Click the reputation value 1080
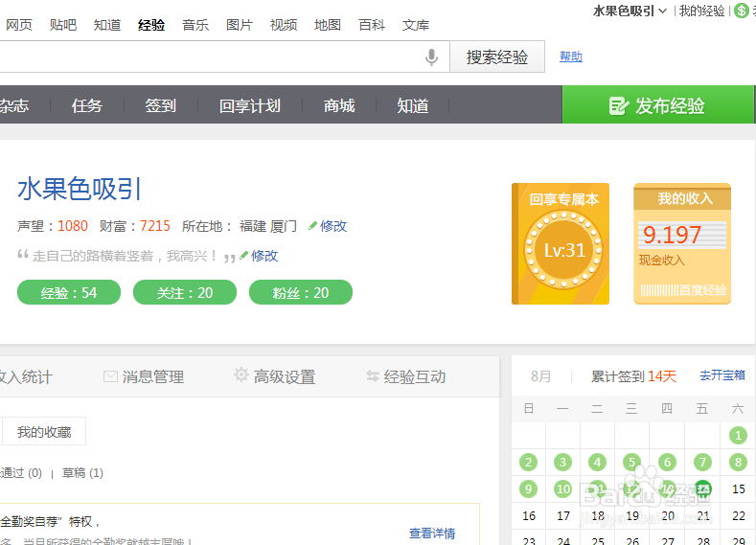756x545 pixels. click(x=73, y=226)
